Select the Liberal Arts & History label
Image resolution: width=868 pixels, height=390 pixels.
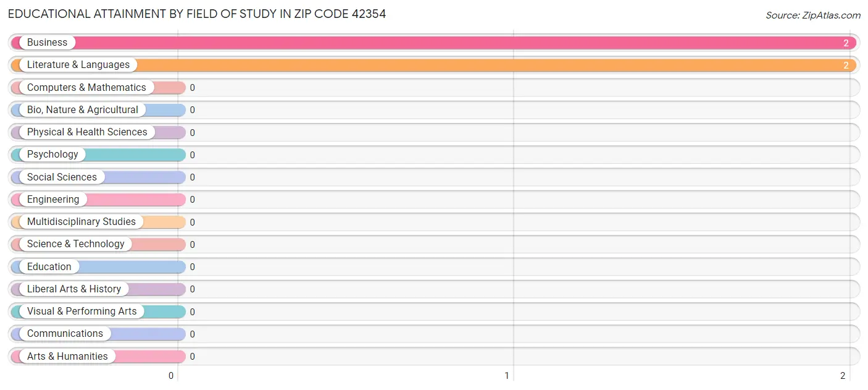coord(74,289)
